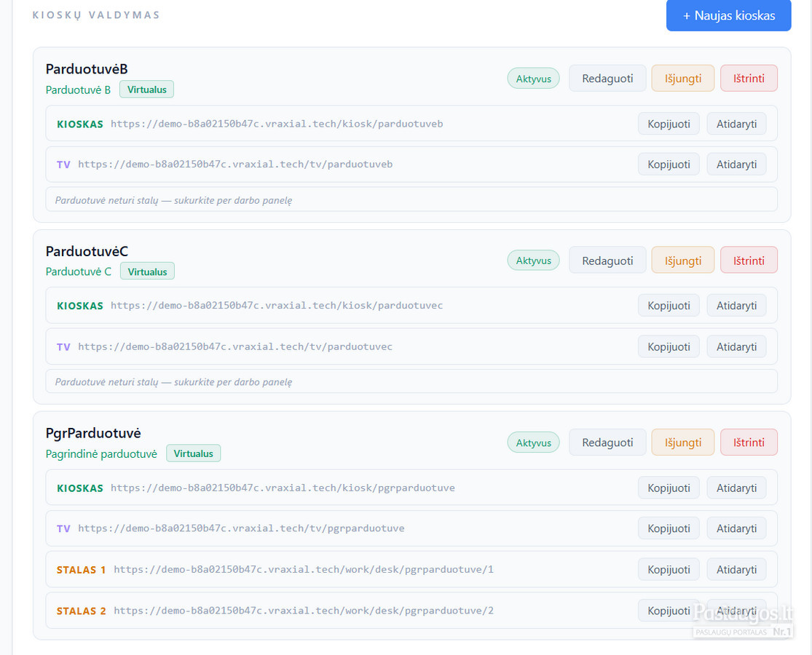Copy the pgrparduotuve kiosk URL
The image size is (812, 655).
pos(669,488)
